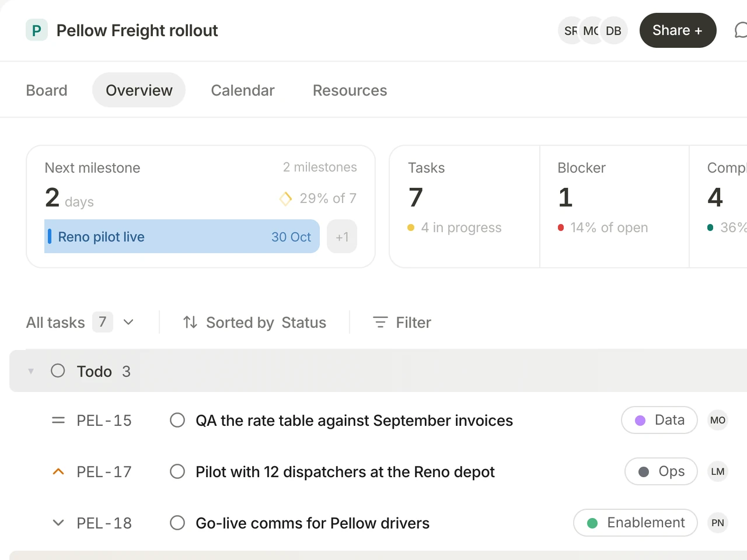Click the PEL-15 task ID
The height and width of the screenshot is (560, 747).
(104, 421)
